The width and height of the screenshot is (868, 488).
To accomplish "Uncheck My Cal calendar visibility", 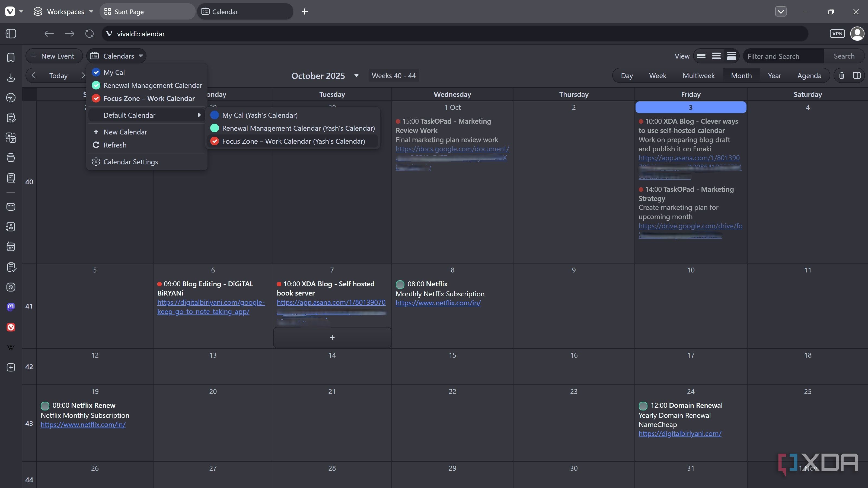I will tap(96, 72).
